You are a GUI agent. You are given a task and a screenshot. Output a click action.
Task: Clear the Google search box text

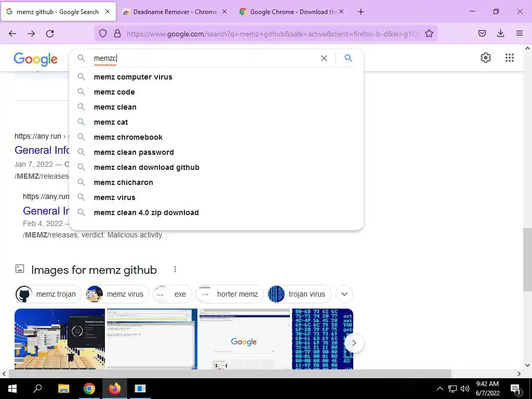tap(324, 58)
